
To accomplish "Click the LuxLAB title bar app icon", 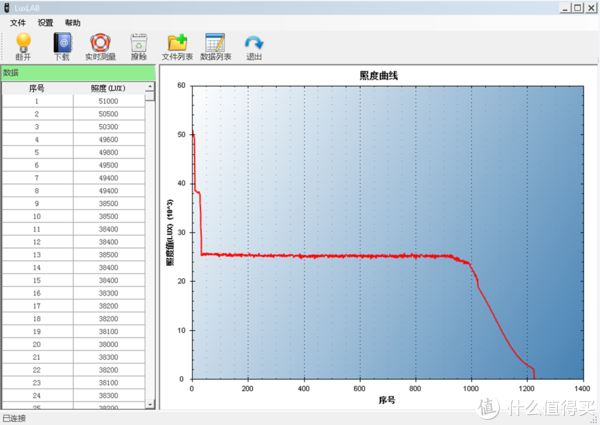I will pos(7,7).
